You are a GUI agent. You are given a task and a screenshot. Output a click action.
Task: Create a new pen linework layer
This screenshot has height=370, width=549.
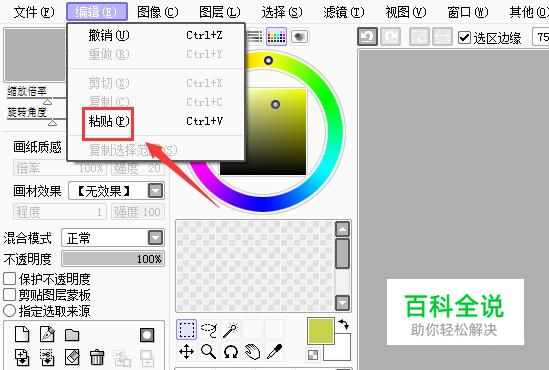[47, 334]
